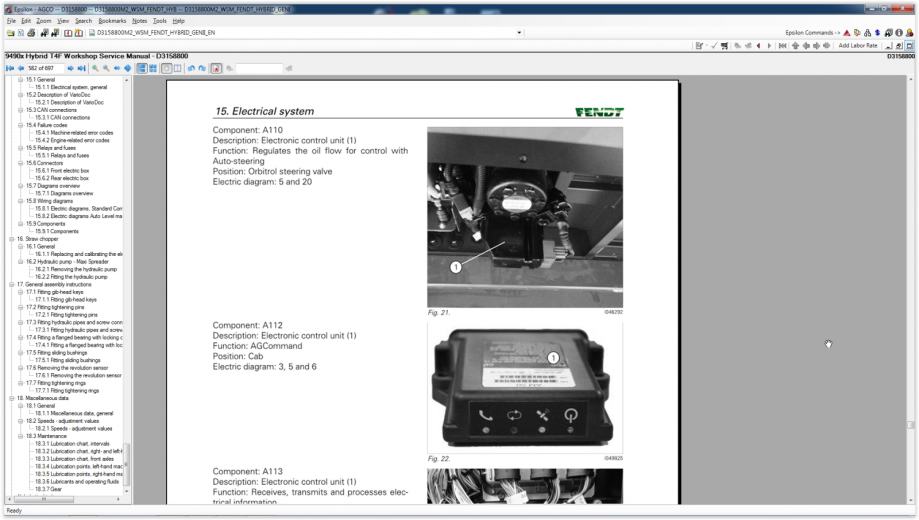Click the red triangle Epsilon command icon
919x520 pixels.
tap(846, 33)
